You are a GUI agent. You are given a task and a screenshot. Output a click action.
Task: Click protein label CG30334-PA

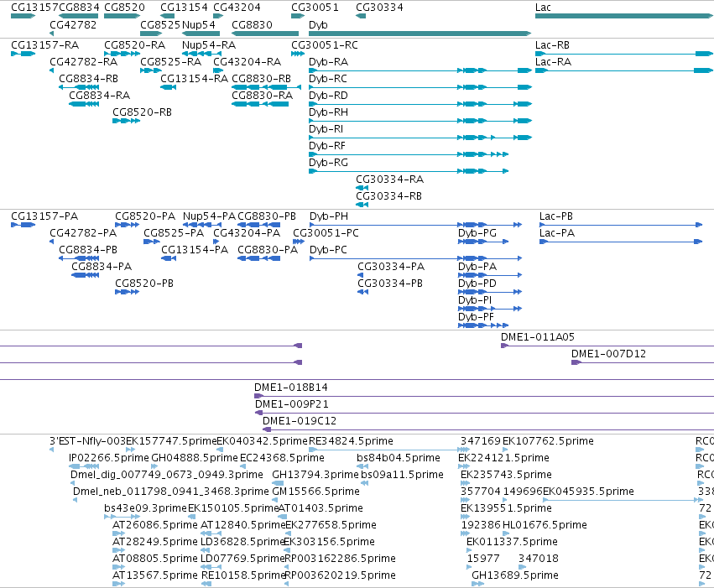click(391, 267)
